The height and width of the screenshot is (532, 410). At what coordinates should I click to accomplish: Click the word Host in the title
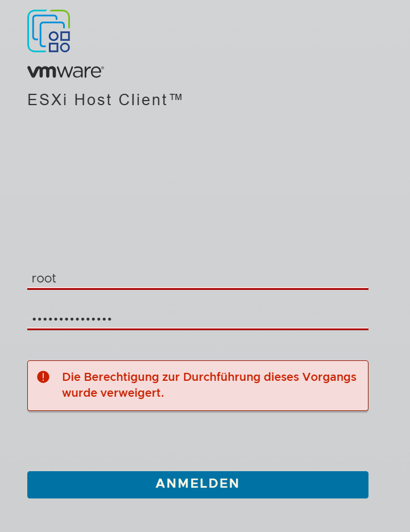pos(93,100)
